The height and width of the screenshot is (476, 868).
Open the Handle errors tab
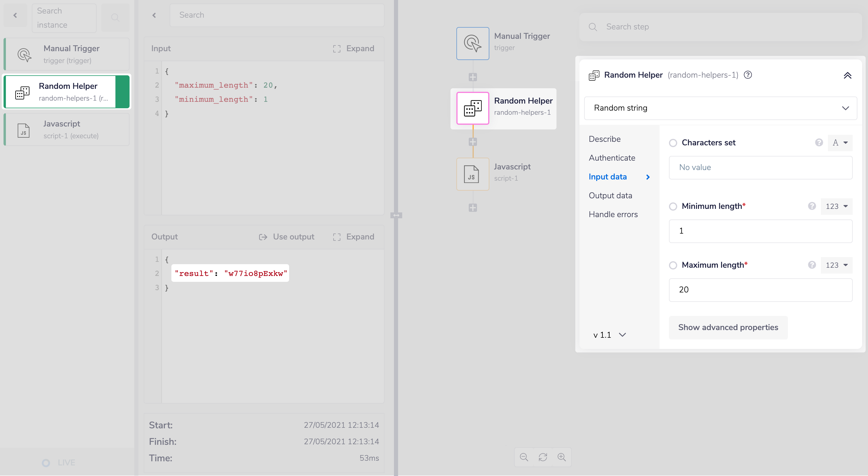(x=613, y=214)
